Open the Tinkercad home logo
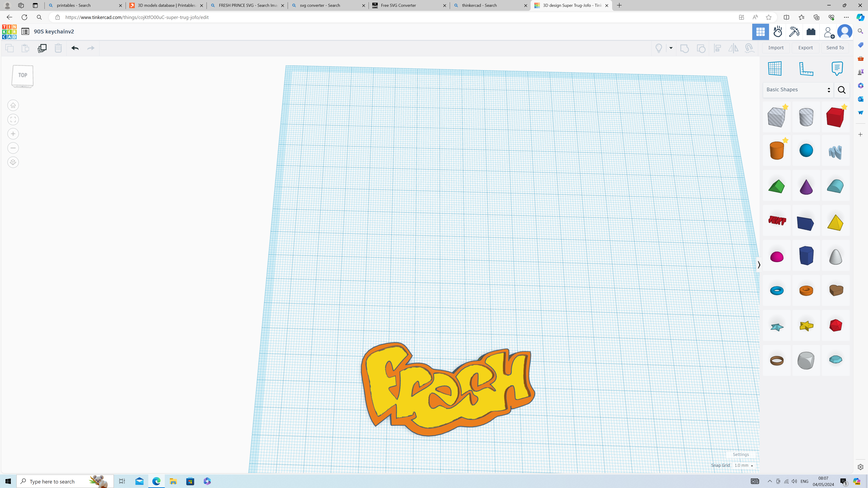Viewport: 868px width, 488px height. pos(9,32)
